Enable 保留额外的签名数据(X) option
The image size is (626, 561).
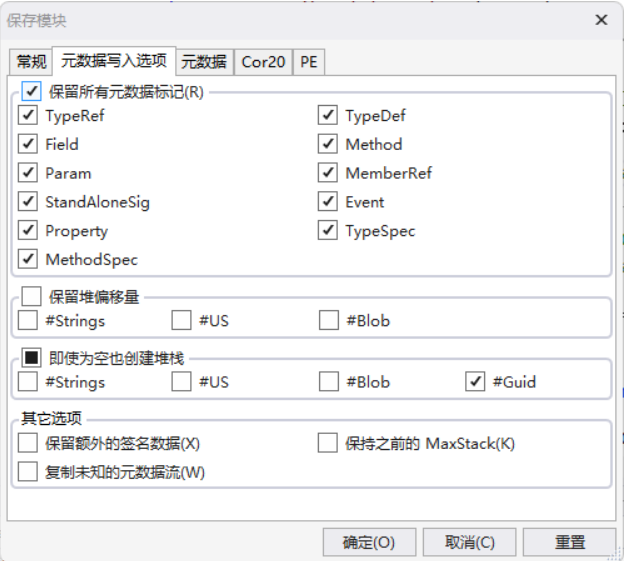(28, 443)
